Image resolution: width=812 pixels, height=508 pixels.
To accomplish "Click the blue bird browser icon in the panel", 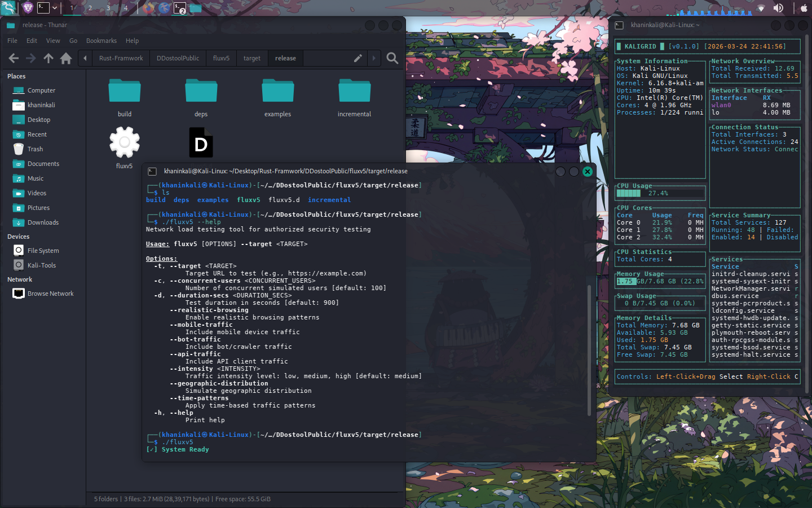I will pos(164,8).
